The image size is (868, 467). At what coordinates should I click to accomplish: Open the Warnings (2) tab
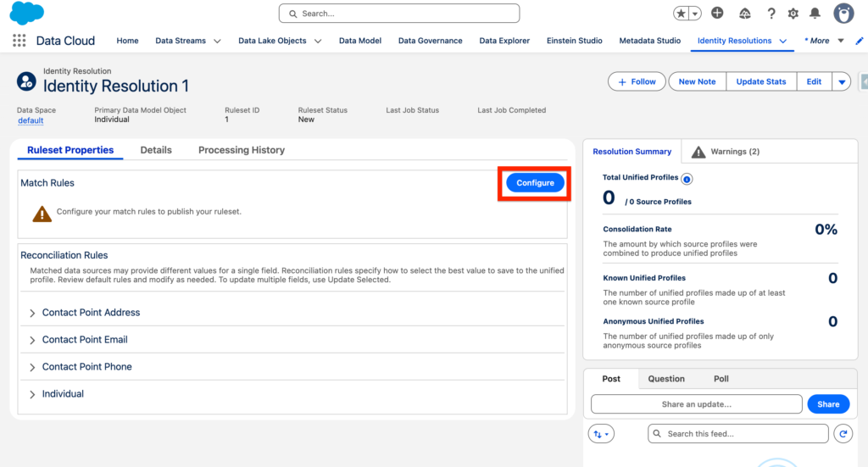pos(726,152)
